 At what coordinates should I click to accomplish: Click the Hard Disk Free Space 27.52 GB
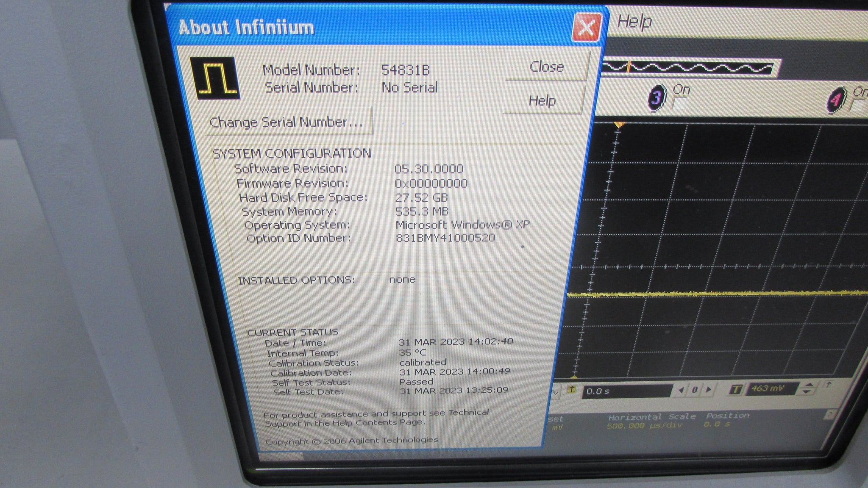click(421, 198)
